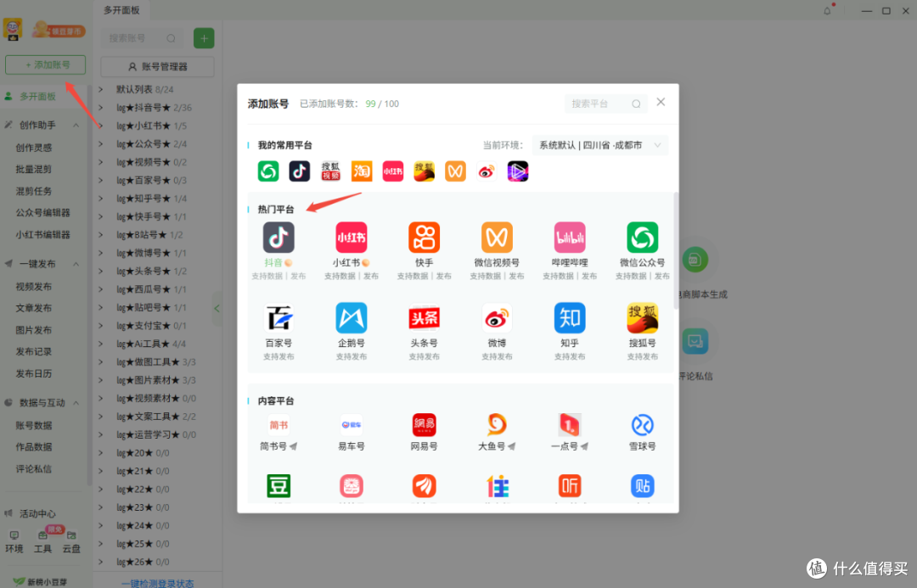Click the 淘宝 icon in 我的常用平台
The width and height of the screenshot is (917, 588).
tap(362, 171)
